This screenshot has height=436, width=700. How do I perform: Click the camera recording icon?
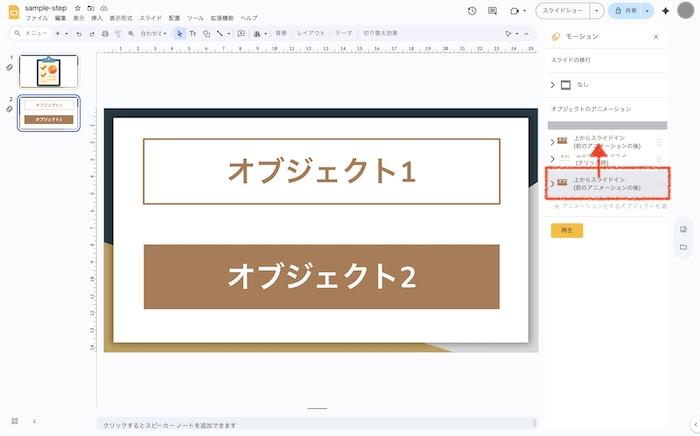pos(515,11)
